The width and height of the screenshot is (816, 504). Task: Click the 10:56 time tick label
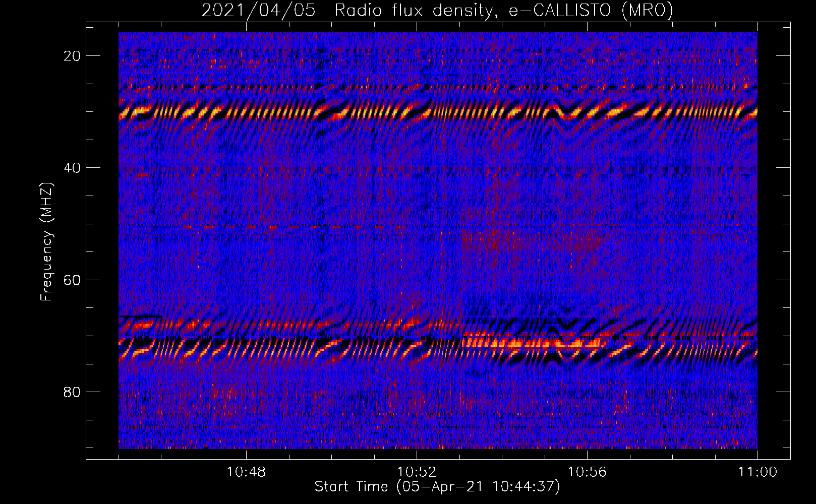click(x=587, y=472)
